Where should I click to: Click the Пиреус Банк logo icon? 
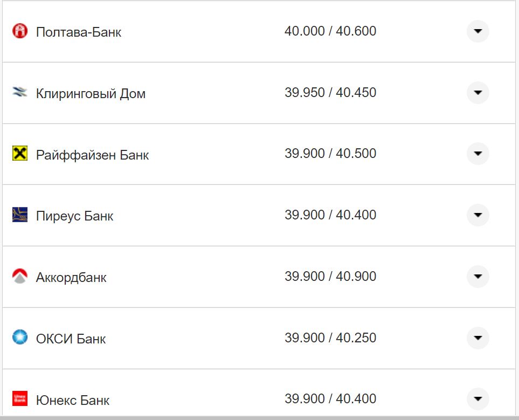click(19, 215)
